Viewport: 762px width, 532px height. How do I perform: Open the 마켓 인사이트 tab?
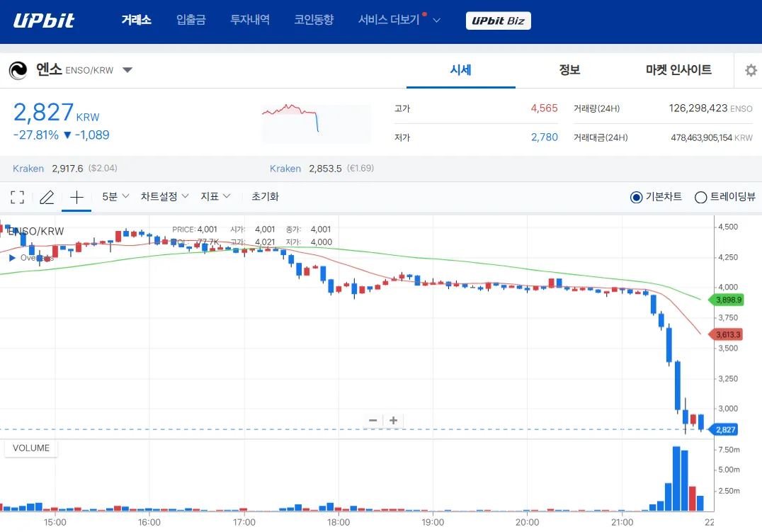(x=678, y=70)
